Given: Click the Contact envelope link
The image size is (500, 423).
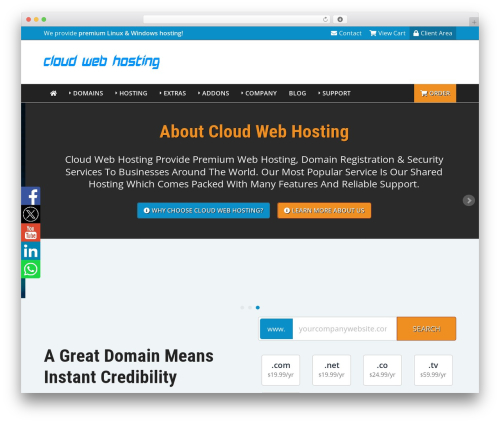Looking at the screenshot, I should pos(346,33).
